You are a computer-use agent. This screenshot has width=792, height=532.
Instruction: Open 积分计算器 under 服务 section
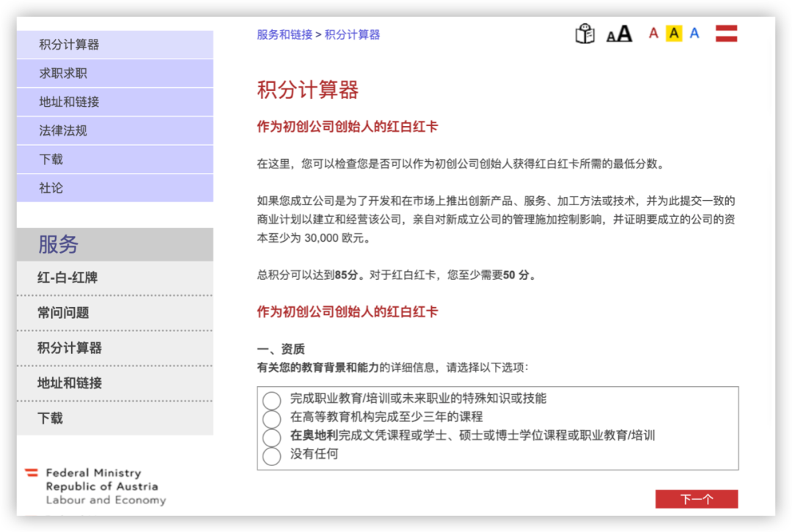tap(114, 348)
